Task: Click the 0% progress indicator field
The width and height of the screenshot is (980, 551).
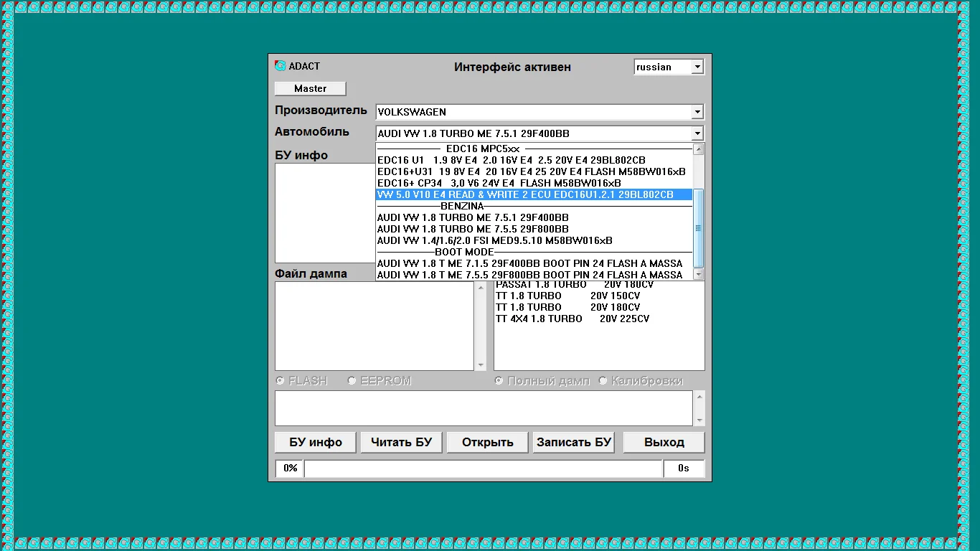Action: [x=290, y=468]
